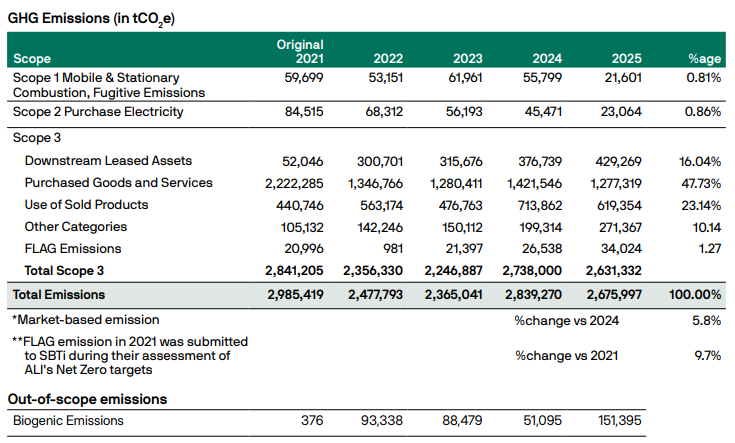Click the Biogenic Emissions row label
Viewport: 735px width, 443px height.
click(x=68, y=421)
